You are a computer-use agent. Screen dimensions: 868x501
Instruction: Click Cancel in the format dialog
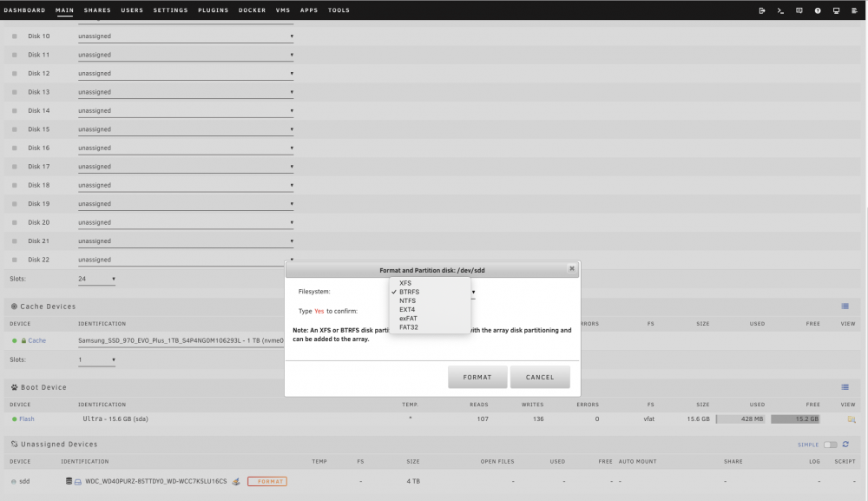coord(540,377)
